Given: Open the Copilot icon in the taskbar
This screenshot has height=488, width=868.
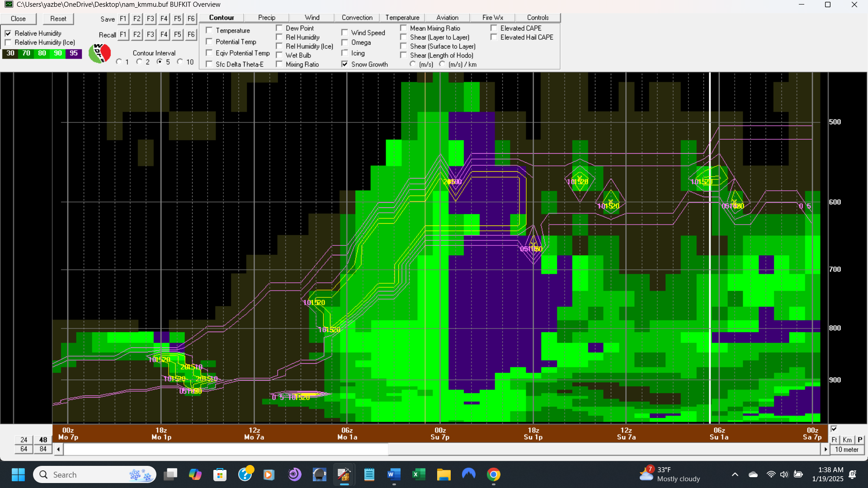Looking at the screenshot, I should (x=195, y=474).
